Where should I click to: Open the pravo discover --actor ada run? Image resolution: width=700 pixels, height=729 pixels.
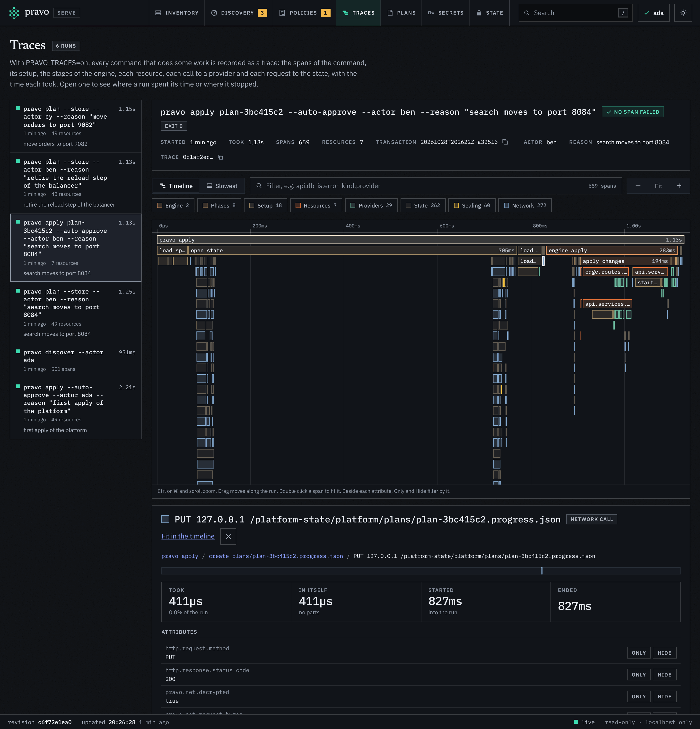click(x=76, y=360)
